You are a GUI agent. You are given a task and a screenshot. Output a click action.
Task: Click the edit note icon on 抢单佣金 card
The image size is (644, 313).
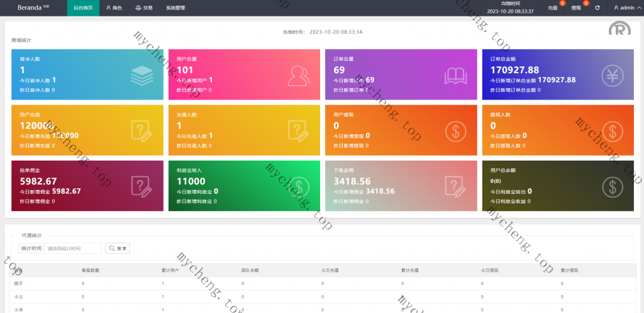tap(142, 186)
